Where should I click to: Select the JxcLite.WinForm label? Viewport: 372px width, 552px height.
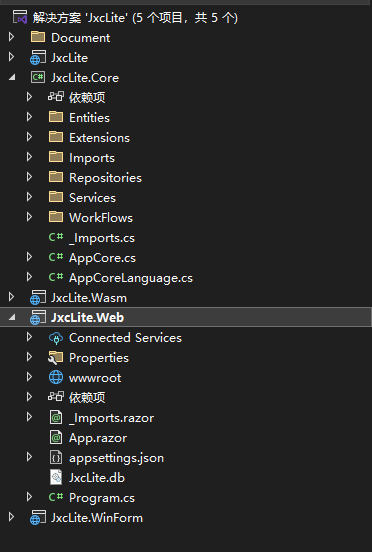(x=97, y=518)
